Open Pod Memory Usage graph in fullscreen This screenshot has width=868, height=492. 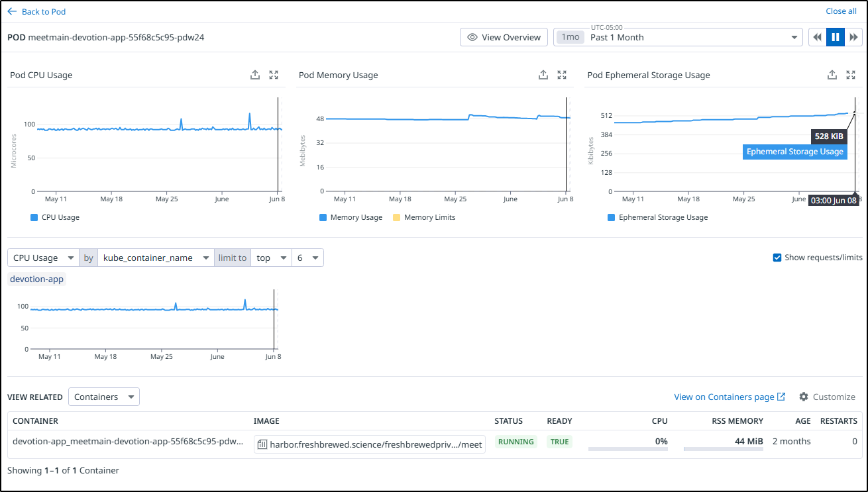tap(562, 75)
